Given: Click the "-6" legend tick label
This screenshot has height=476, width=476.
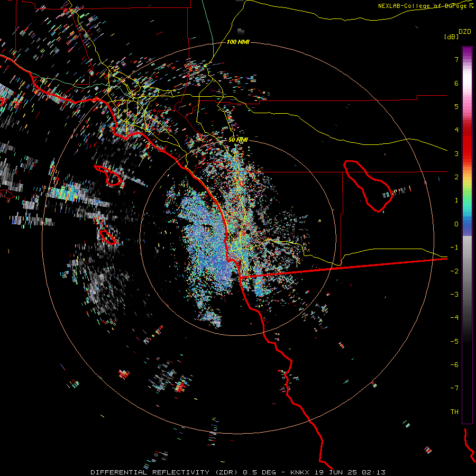Looking at the screenshot, I should pos(454,365).
